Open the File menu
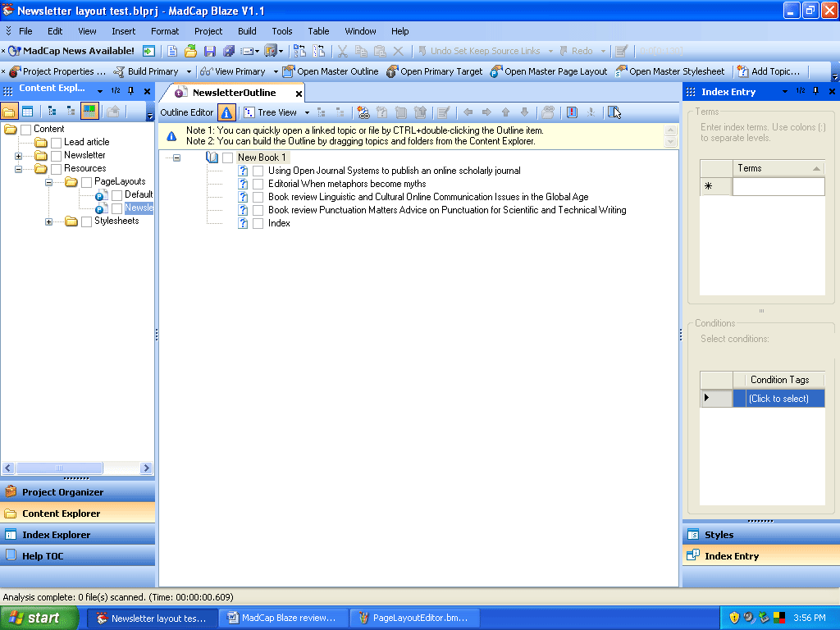 25,31
